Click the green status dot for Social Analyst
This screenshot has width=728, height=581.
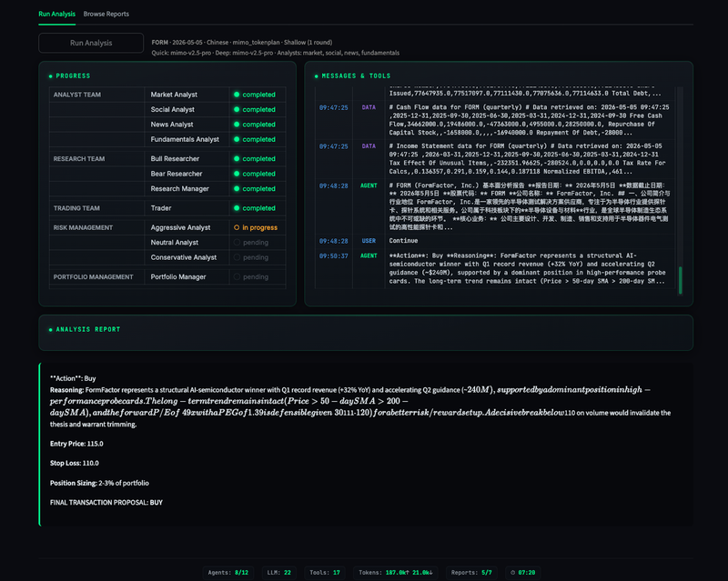point(237,109)
